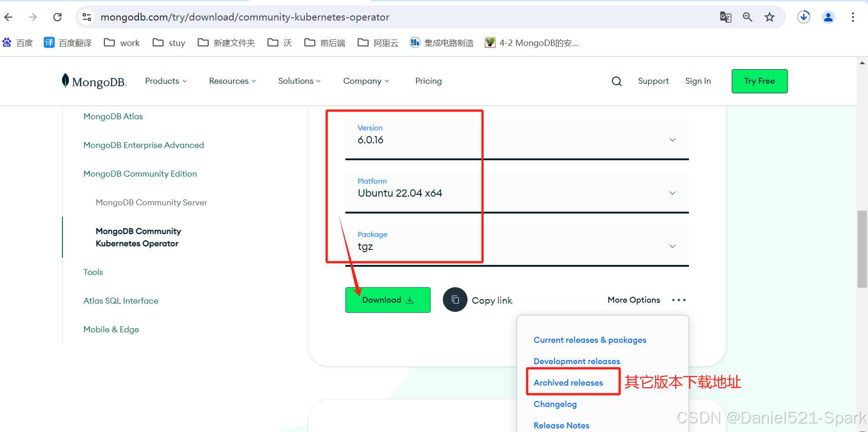This screenshot has width=868, height=432.
Task: Open the 新建文件夹 bookmark folder
Action: [226, 43]
